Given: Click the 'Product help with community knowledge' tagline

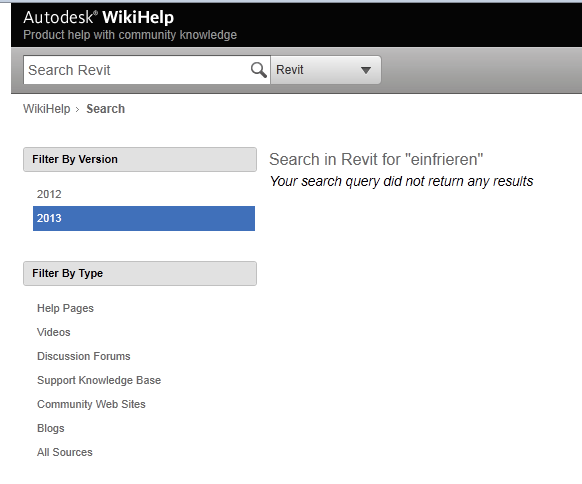Looking at the screenshot, I should 130,35.
